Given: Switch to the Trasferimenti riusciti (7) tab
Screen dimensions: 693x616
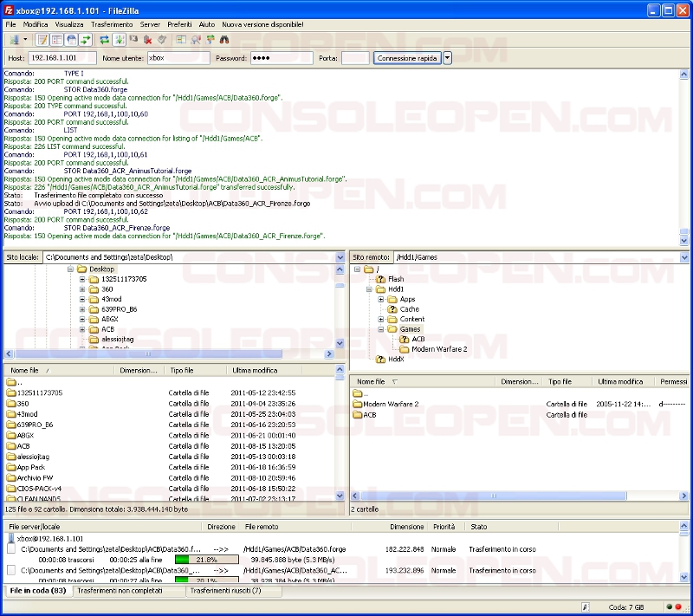Looking at the screenshot, I should click(225, 591).
